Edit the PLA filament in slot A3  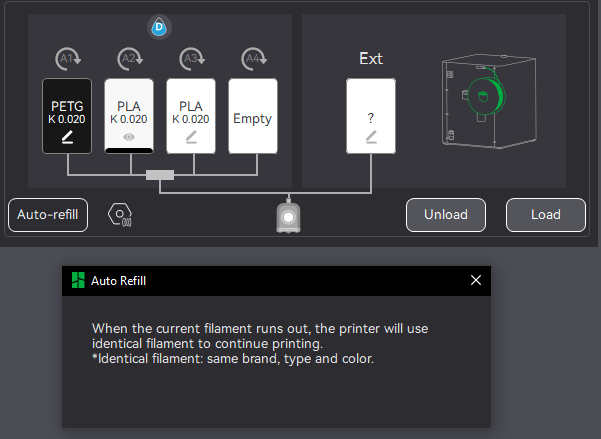pos(191,136)
